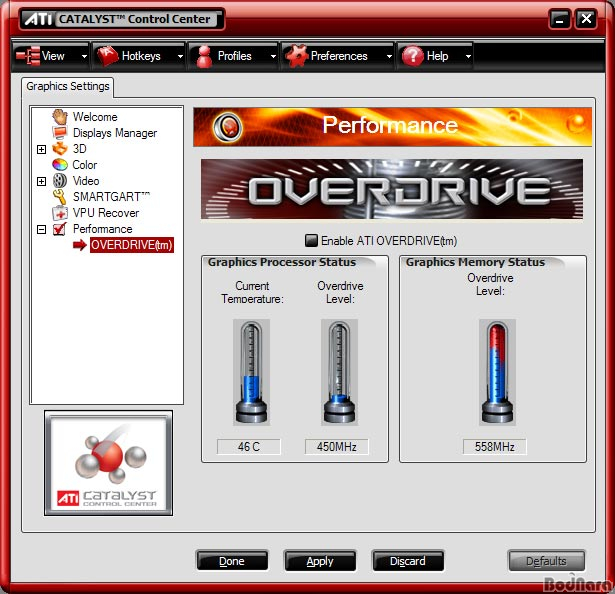Screen dimensions: 615x594
Task: Select the VPU Recover icon
Action: point(60,213)
